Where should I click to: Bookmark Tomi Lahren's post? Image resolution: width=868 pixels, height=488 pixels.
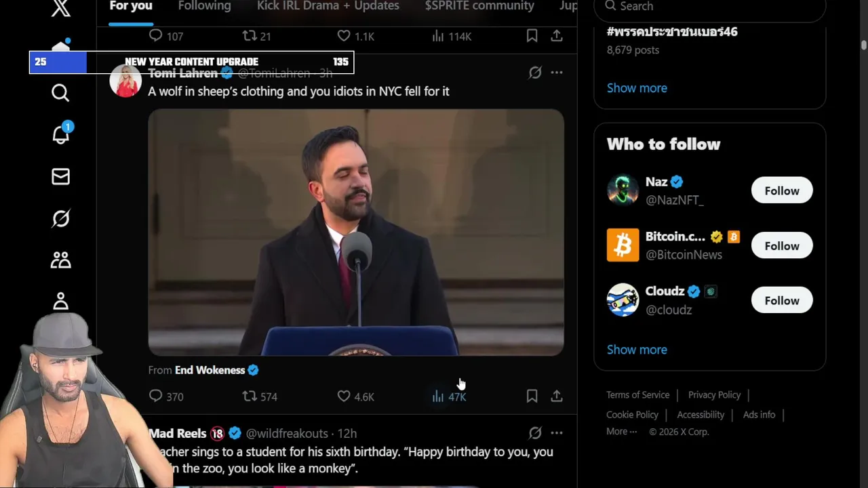532,396
